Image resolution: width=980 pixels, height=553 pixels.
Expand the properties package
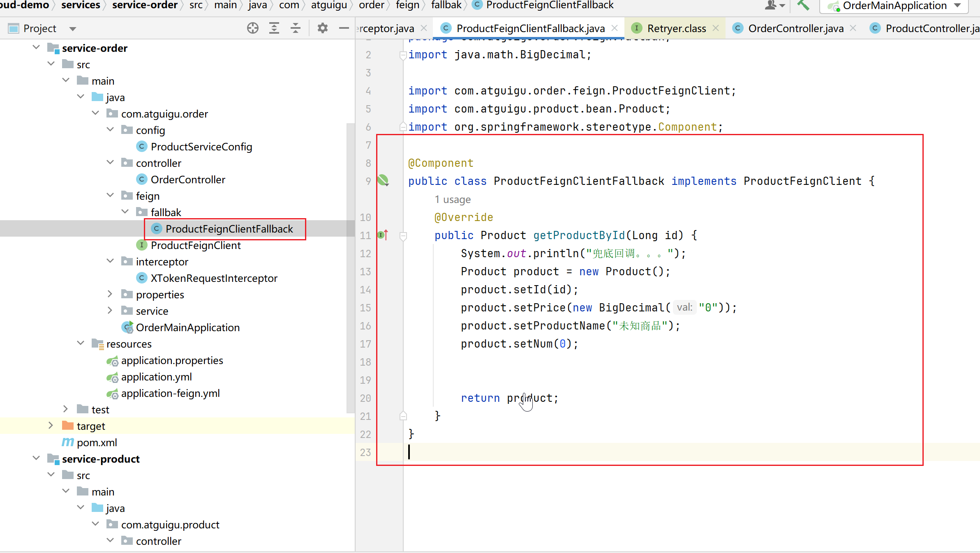tap(110, 294)
